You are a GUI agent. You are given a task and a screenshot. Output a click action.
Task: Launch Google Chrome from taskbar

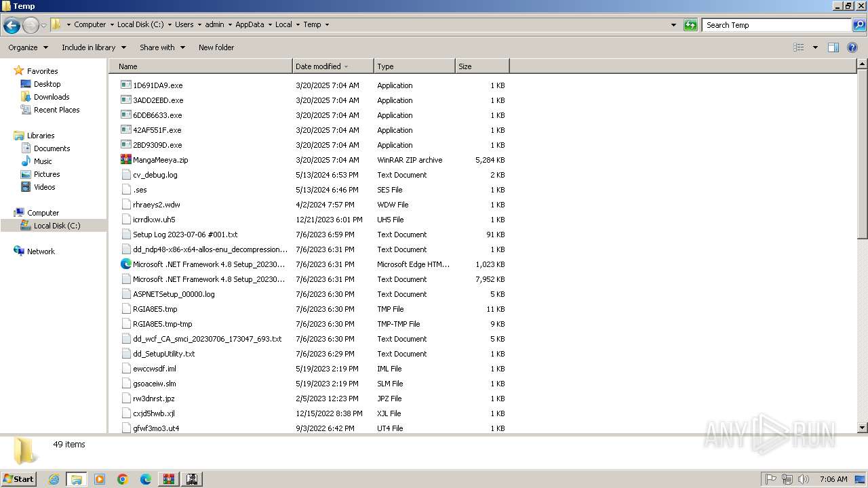(123, 479)
